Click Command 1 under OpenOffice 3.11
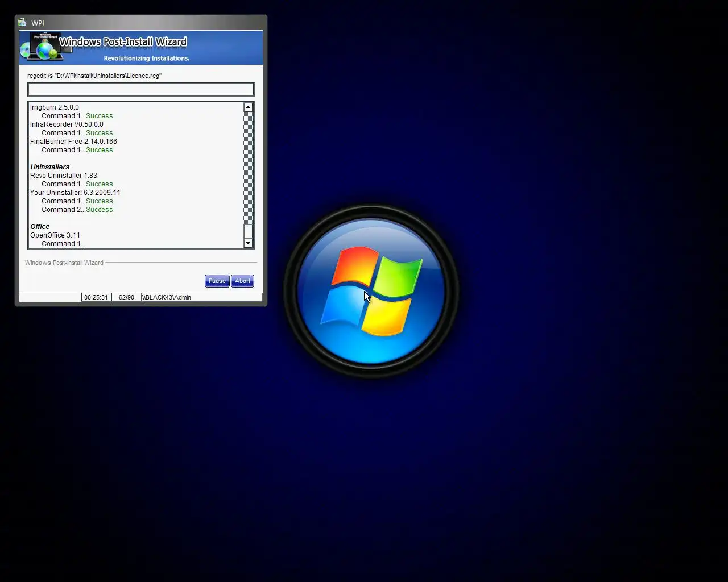The image size is (728, 582). click(64, 244)
